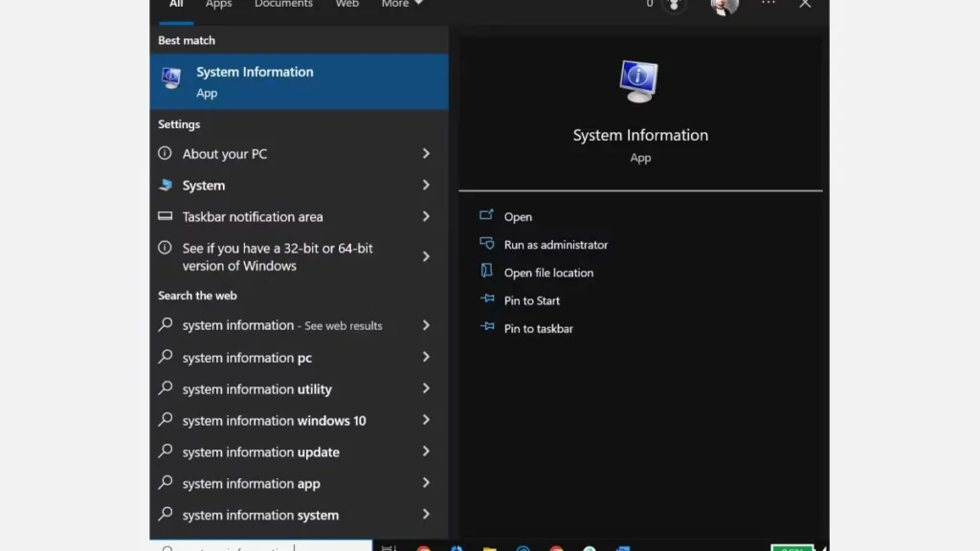Expand the system information utility chevron
Image resolution: width=980 pixels, height=551 pixels.
[x=426, y=388]
